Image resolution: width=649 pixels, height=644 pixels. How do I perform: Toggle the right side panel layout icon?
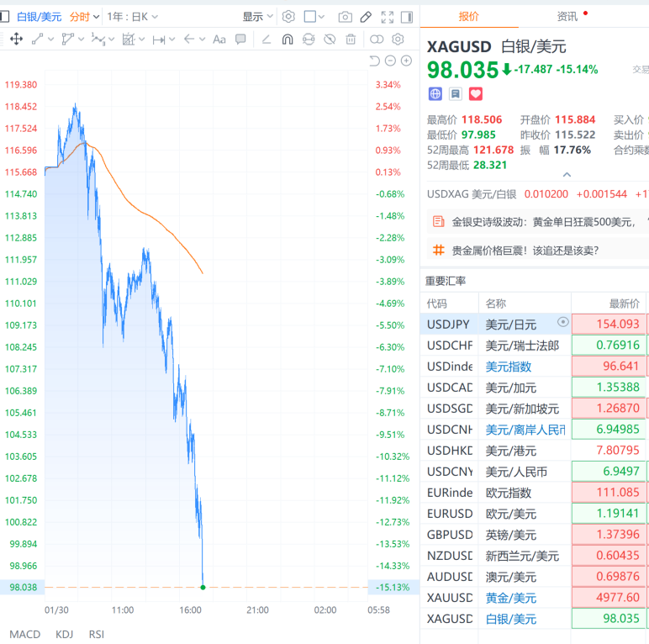click(408, 17)
